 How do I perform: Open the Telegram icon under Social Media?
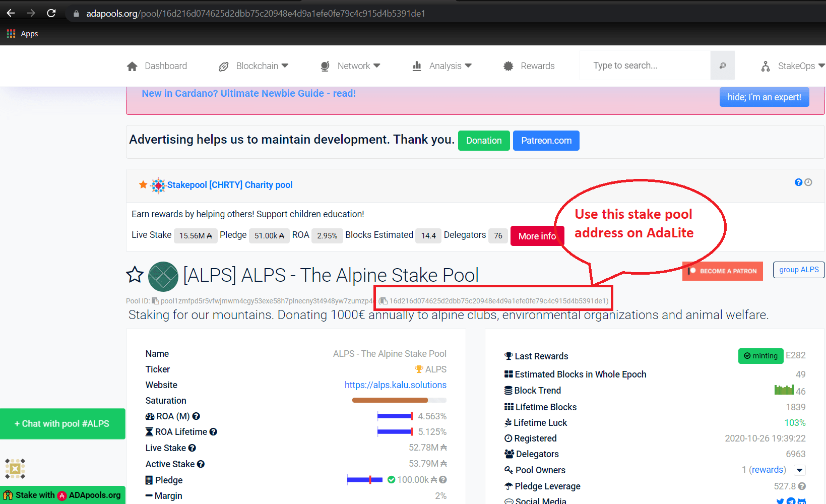tap(791, 501)
